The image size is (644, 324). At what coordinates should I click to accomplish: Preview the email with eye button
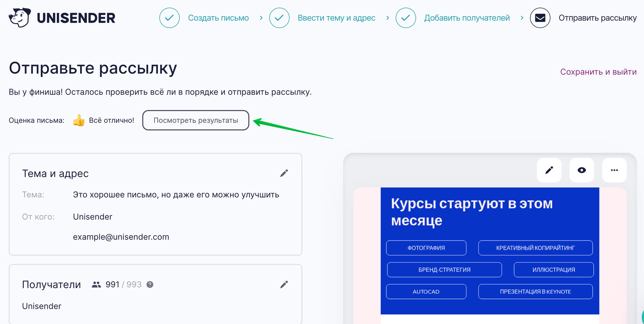[x=582, y=170]
